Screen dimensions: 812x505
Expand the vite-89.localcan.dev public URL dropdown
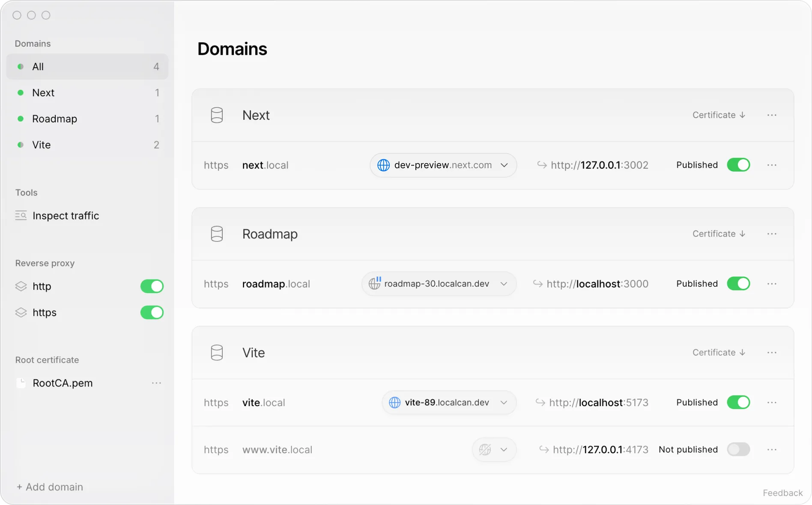[x=504, y=403]
